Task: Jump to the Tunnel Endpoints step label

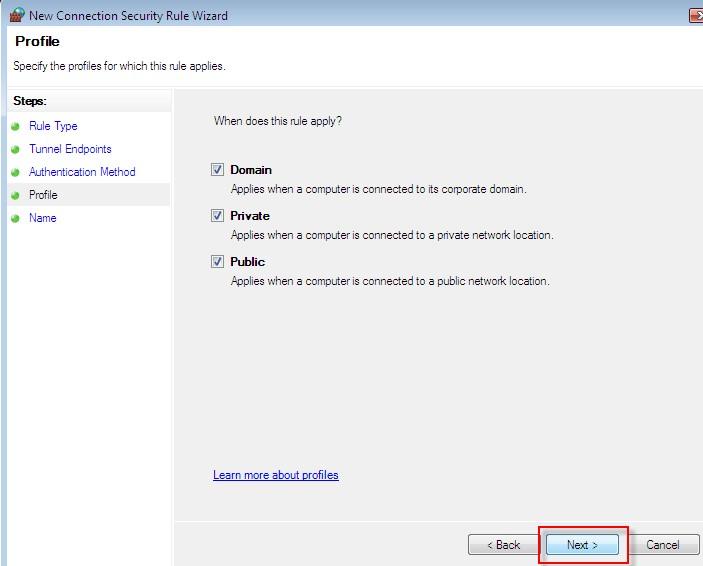Action: click(x=70, y=149)
